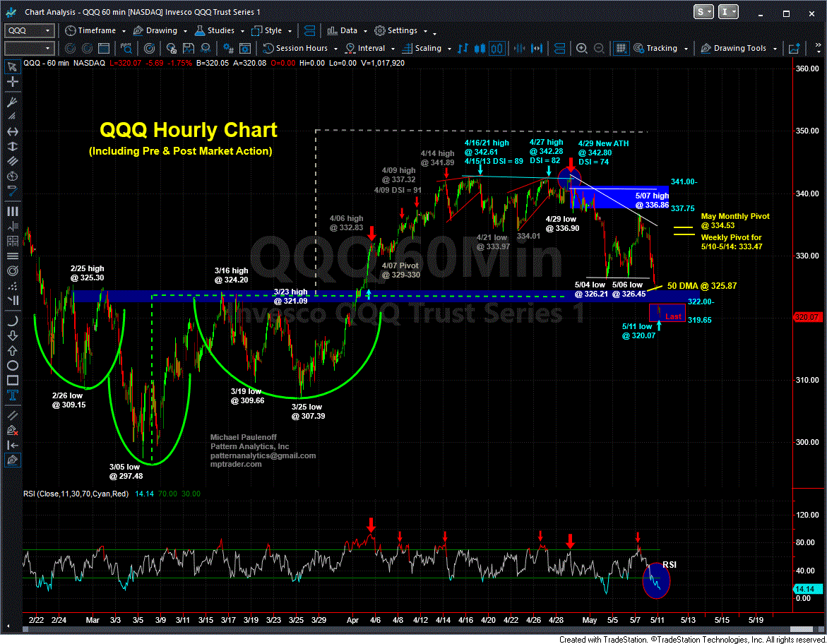Click the zoom out magnifier icon
Viewport: 827px width, 644px height.
click(x=599, y=49)
